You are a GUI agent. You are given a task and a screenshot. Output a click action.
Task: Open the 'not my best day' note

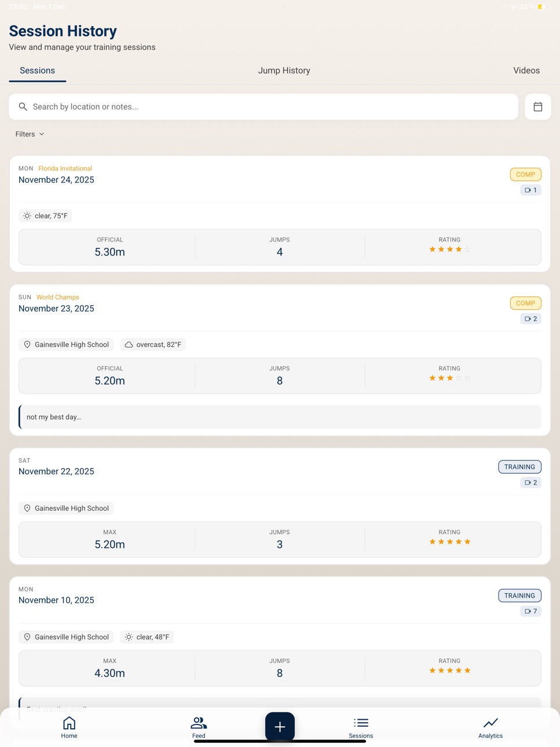click(x=280, y=417)
